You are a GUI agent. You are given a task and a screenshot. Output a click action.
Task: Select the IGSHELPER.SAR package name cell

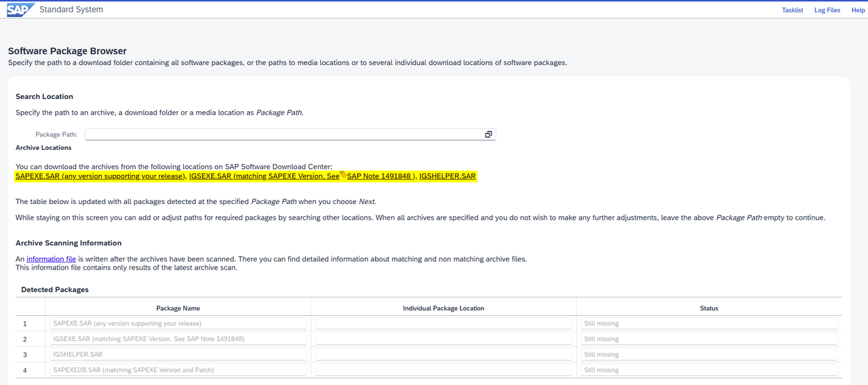coord(177,354)
